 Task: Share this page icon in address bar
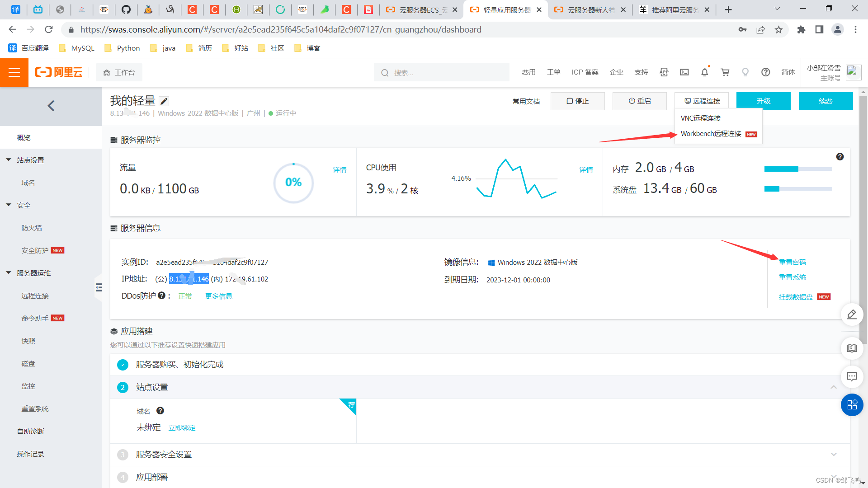(x=760, y=30)
